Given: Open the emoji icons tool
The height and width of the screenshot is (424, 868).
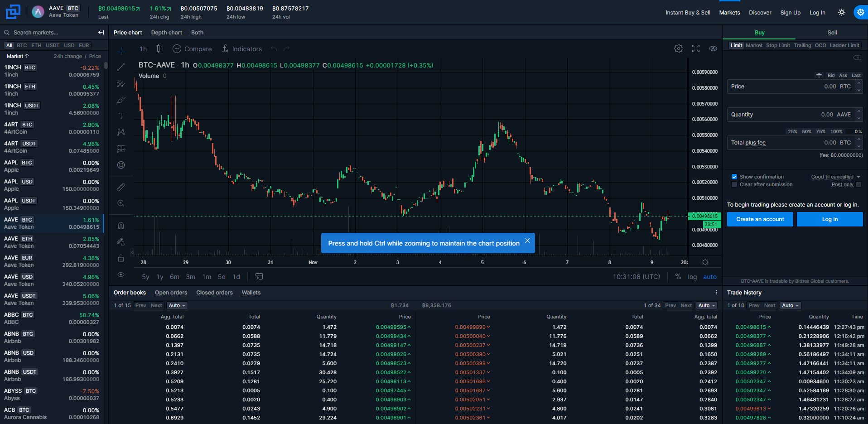Looking at the screenshot, I should pos(121,165).
